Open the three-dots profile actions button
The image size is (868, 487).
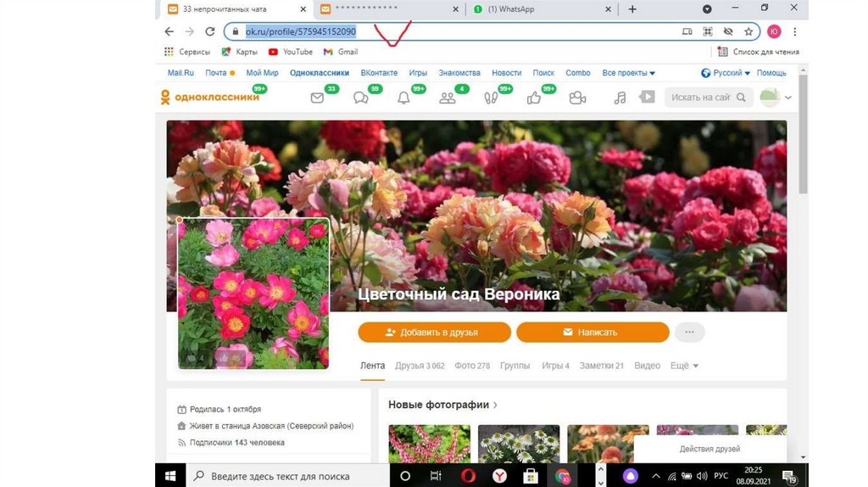[689, 332]
